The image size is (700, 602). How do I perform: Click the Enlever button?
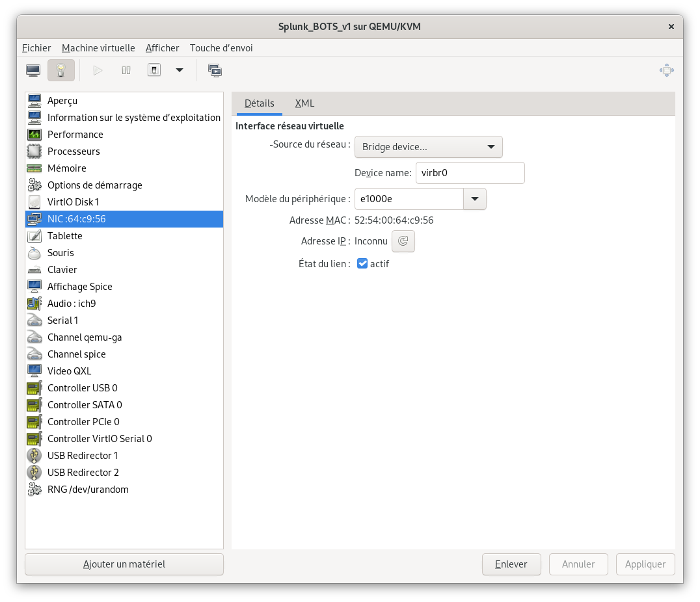click(511, 564)
